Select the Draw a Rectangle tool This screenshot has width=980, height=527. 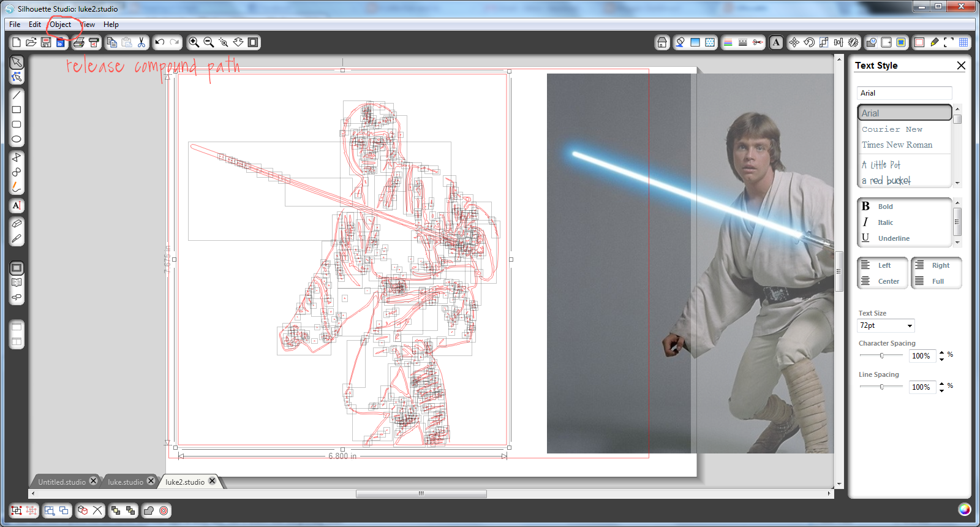17,110
